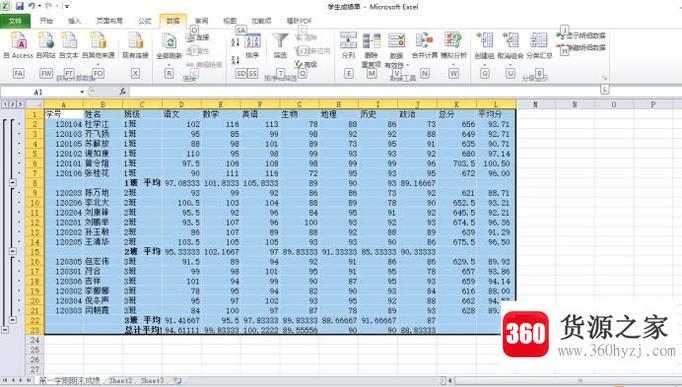Select row 25 header

pos(35,350)
